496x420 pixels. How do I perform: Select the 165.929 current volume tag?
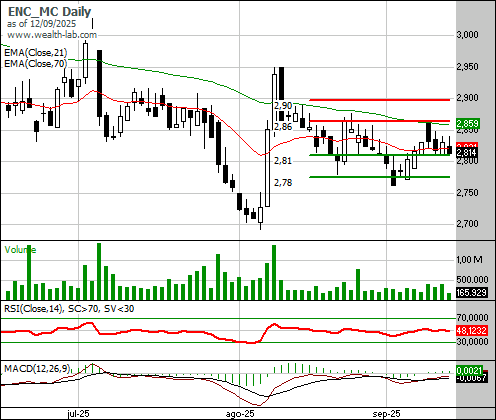click(472, 293)
